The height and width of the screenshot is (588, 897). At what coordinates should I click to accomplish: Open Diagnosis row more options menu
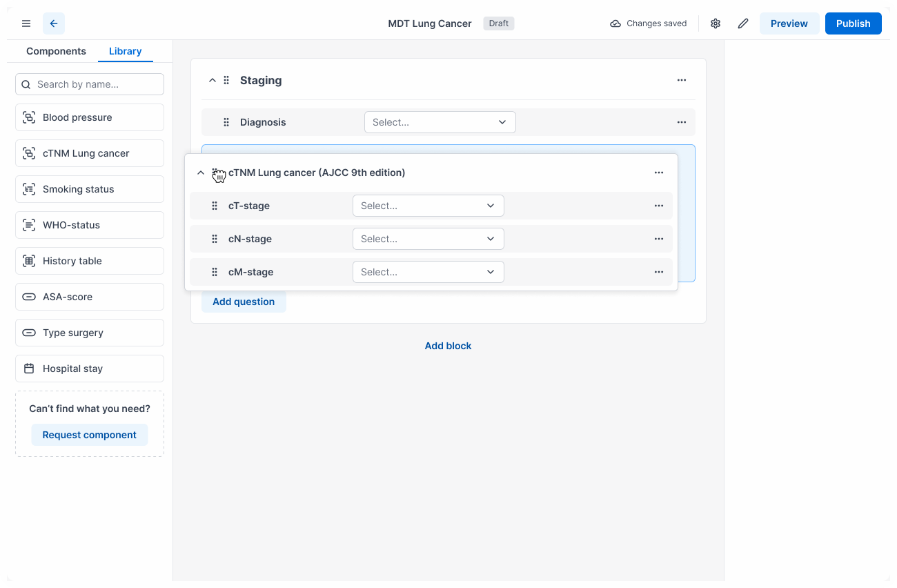click(682, 122)
